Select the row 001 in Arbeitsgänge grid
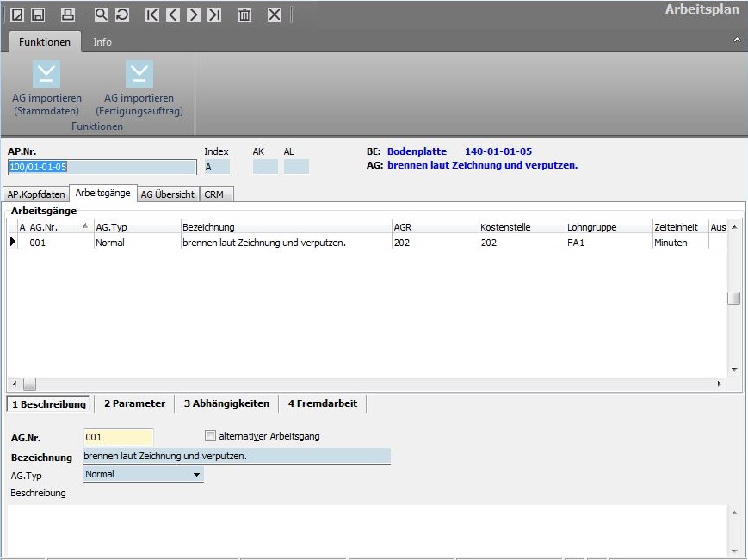 point(60,243)
